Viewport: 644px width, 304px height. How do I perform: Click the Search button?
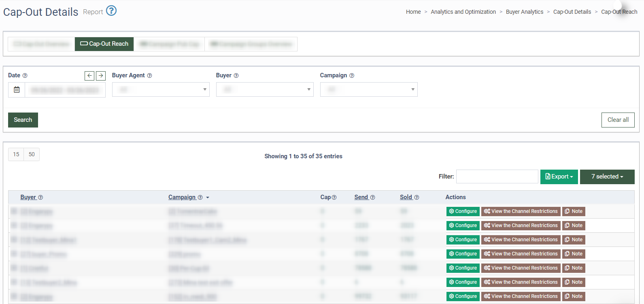point(23,120)
